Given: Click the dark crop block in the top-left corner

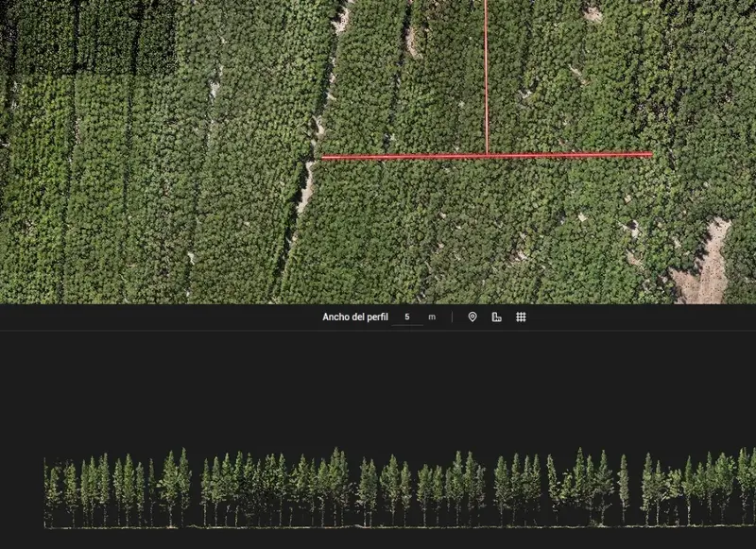Looking at the screenshot, I should (87, 36).
